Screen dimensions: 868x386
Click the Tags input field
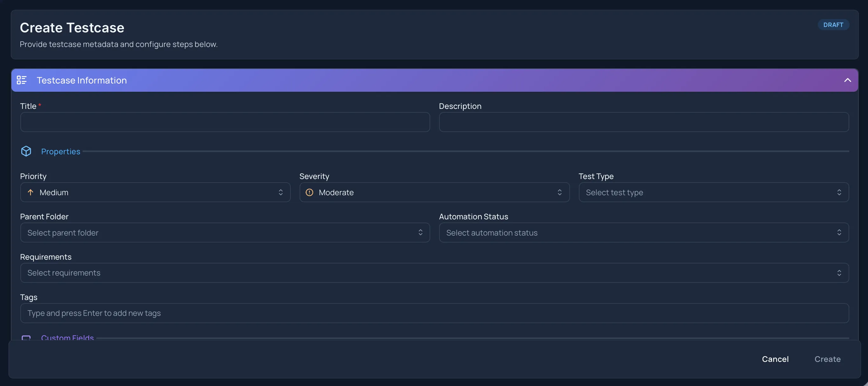(434, 313)
